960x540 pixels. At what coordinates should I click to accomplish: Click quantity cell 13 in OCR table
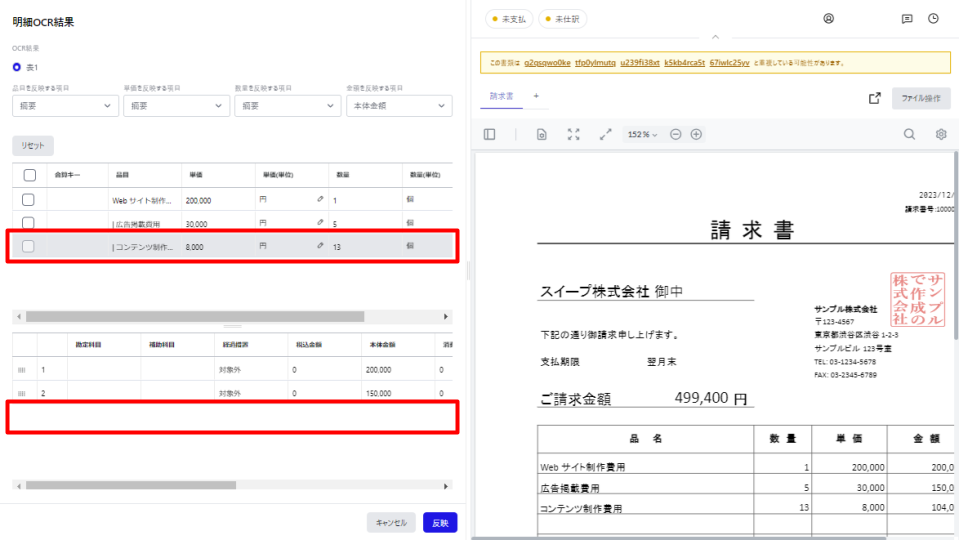[365, 247]
